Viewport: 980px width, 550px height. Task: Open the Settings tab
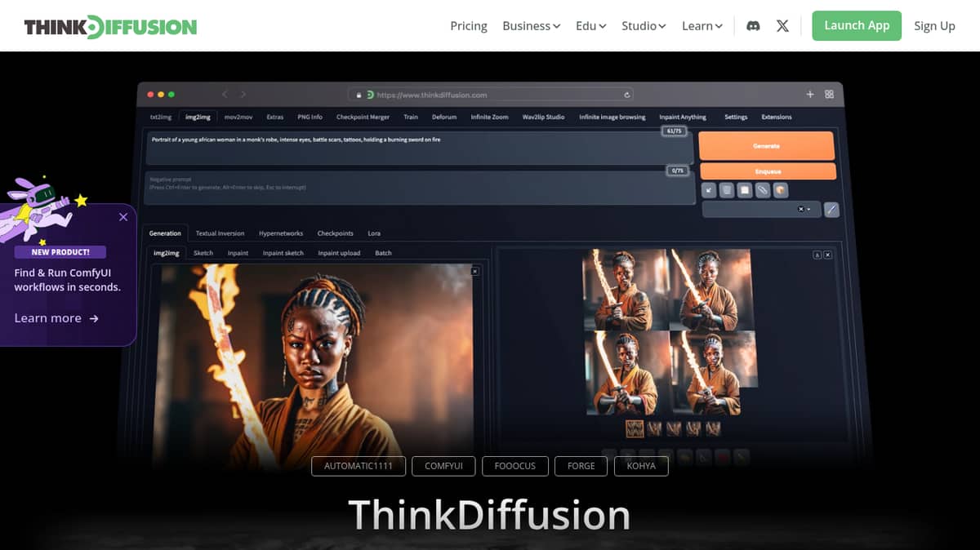tap(736, 117)
